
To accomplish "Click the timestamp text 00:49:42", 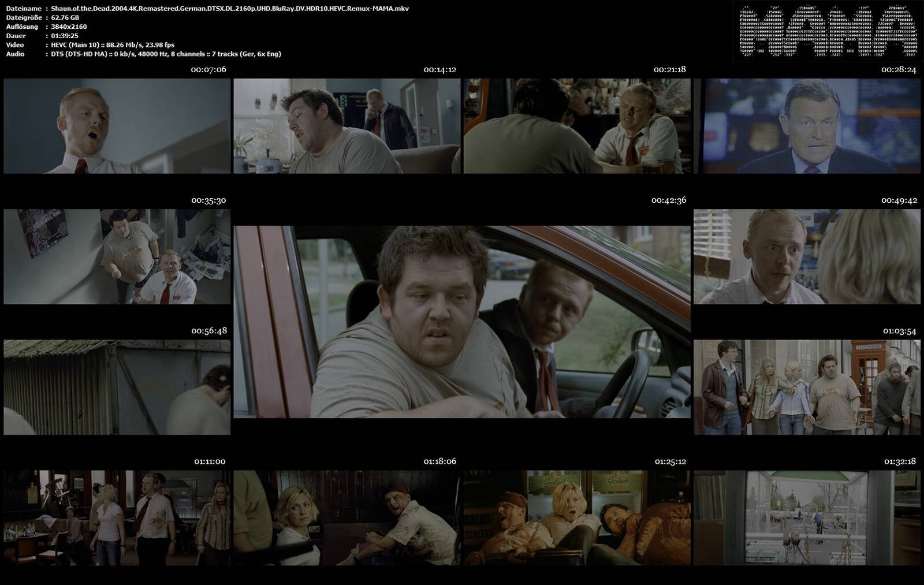I will pyautogui.click(x=899, y=200).
